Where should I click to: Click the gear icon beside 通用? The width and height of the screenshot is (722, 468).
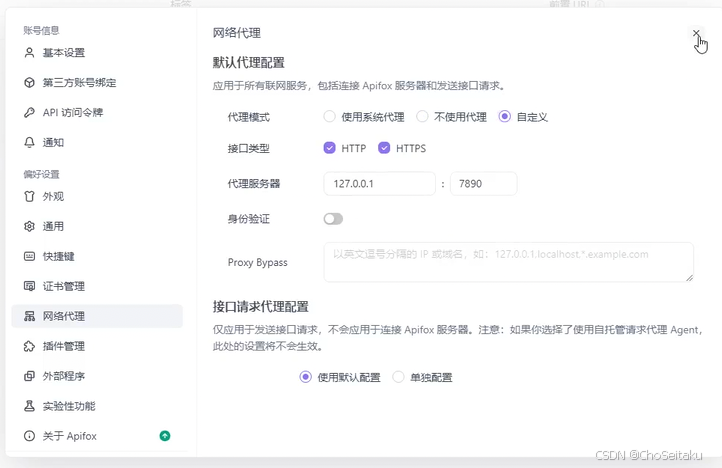click(29, 226)
